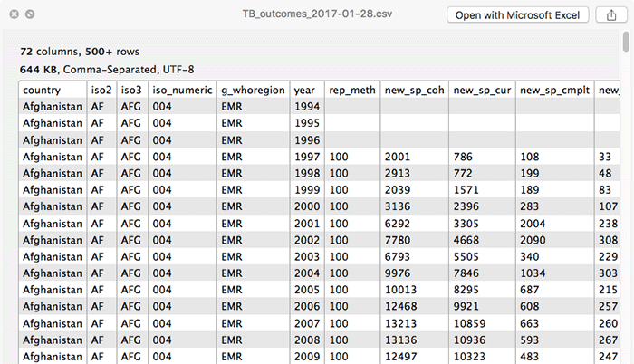Screen dimensions: 634x364
Task: Click new_sp_cur value 786
Action: click(463, 157)
